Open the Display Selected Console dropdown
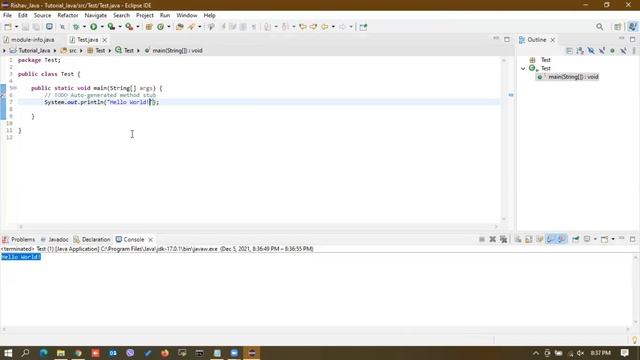Viewport: 640px width, 360px height. click(595, 240)
